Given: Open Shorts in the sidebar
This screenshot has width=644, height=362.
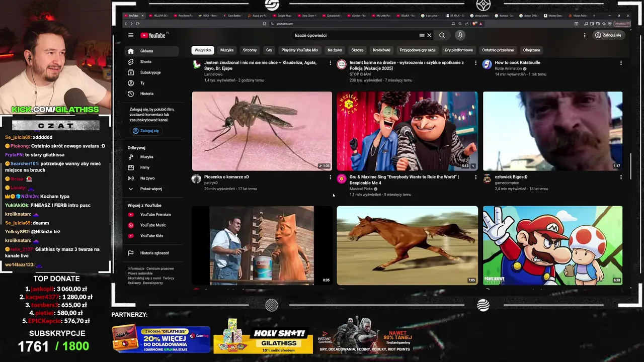Looking at the screenshot, I should pos(151,61).
